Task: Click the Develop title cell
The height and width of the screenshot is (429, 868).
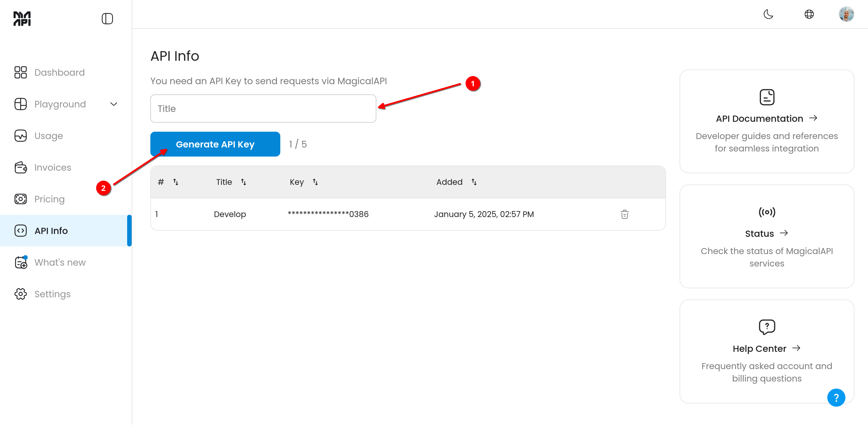Action: (230, 214)
